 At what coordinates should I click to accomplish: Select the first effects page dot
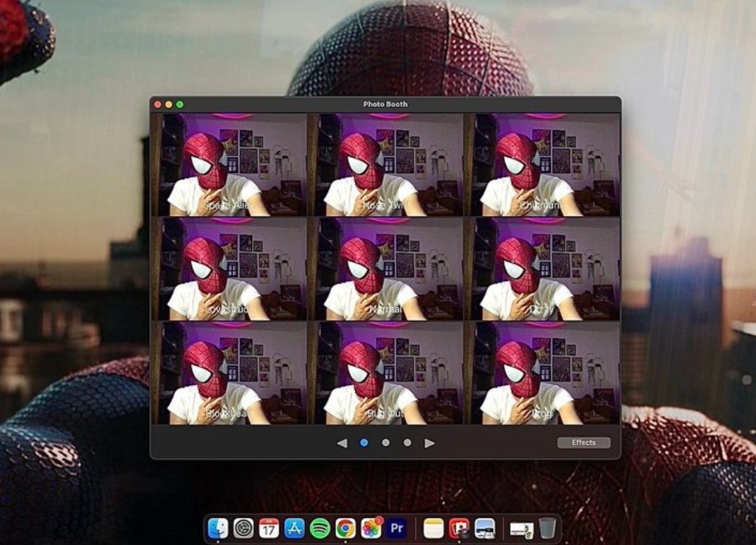tap(364, 443)
